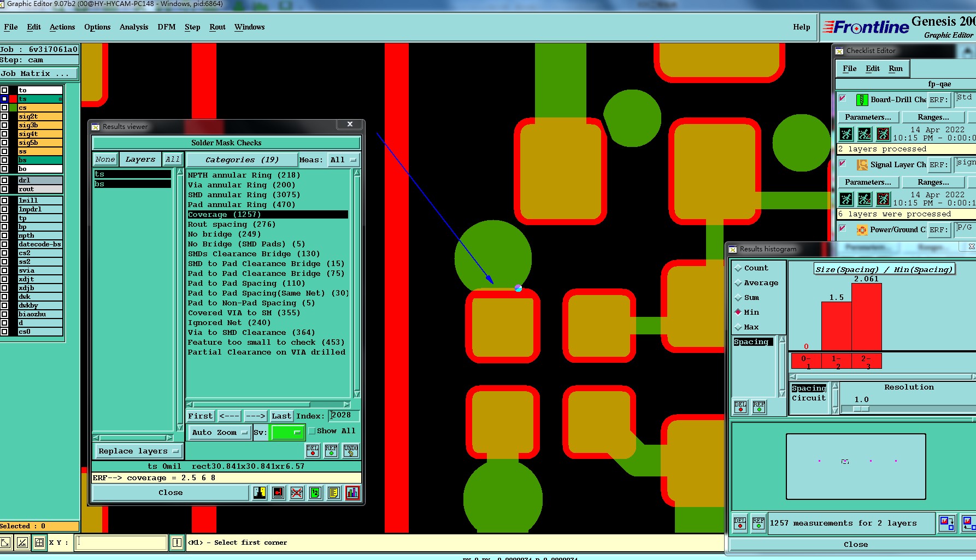Open Run menu in Checklist Editor
This screenshot has width=976, height=560.
pos(896,68)
